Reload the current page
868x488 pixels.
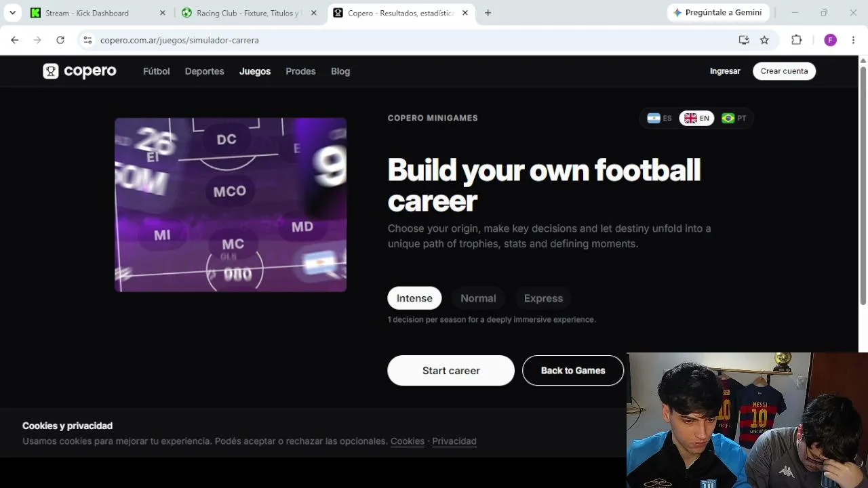tap(60, 40)
